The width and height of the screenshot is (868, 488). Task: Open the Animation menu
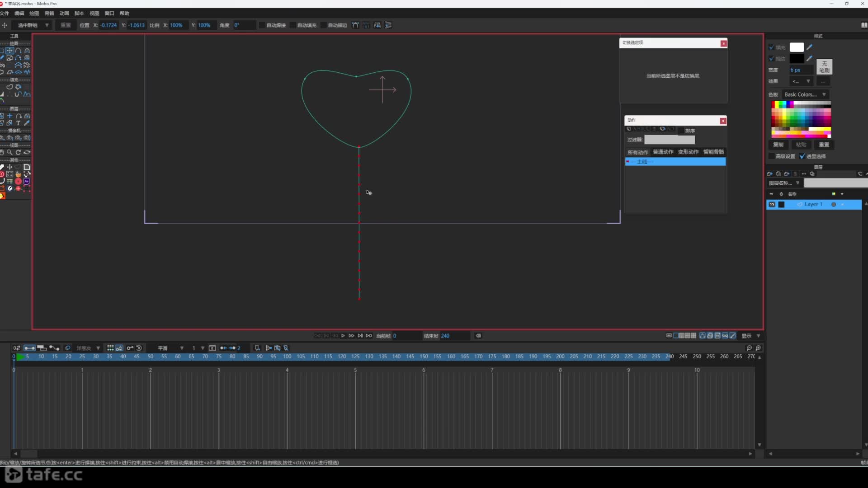[x=64, y=13]
